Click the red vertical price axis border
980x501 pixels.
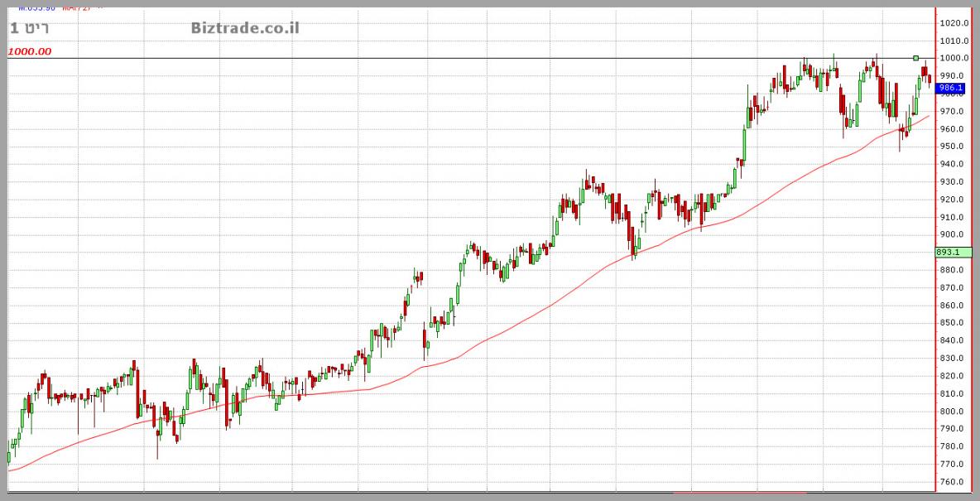pos(935,248)
